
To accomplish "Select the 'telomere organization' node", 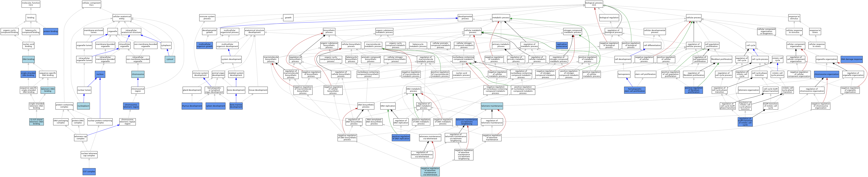I will (x=749, y=90).
